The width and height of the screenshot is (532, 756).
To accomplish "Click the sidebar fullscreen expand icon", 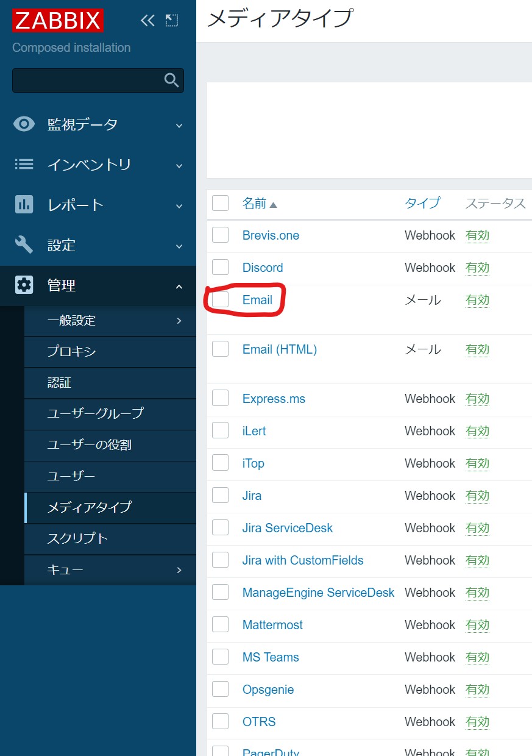I will pyautogui.click(x=171, y=20).
